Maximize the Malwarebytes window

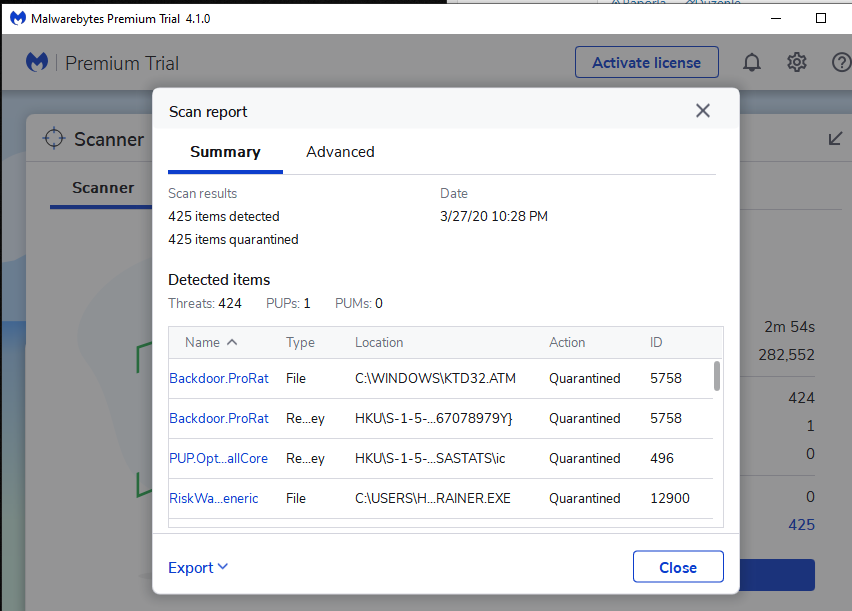821,18
